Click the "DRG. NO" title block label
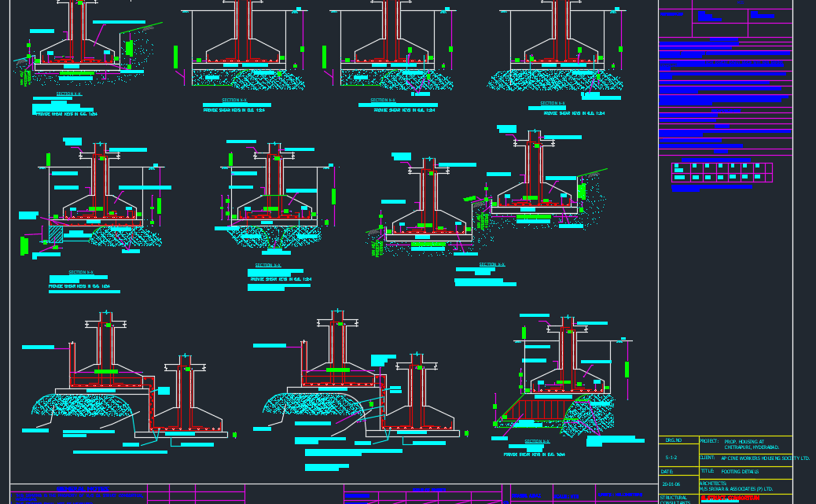 [x=673, y=440]
